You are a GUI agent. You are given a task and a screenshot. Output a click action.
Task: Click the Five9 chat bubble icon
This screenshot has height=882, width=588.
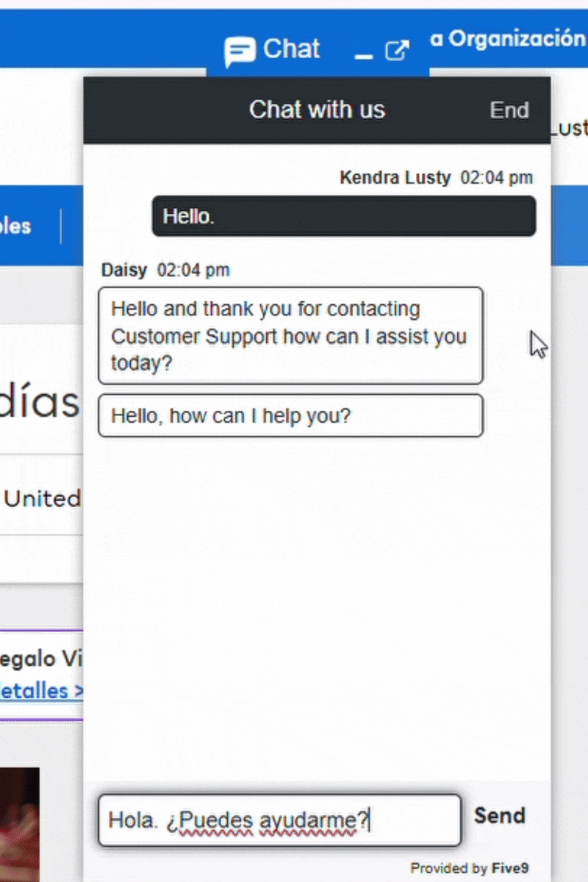[240, 50]
